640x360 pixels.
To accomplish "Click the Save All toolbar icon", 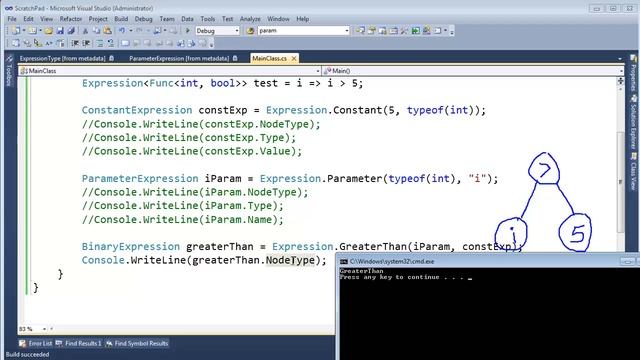I will point(71,31).
